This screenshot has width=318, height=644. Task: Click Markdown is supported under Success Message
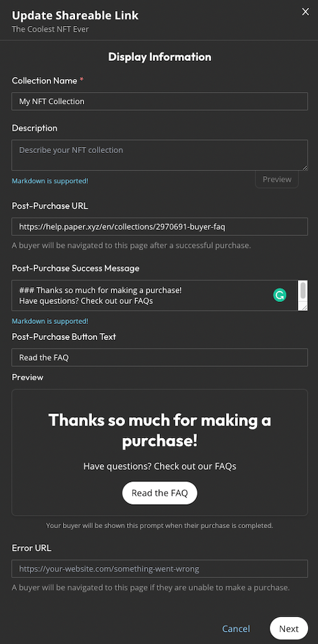point(50,321)
